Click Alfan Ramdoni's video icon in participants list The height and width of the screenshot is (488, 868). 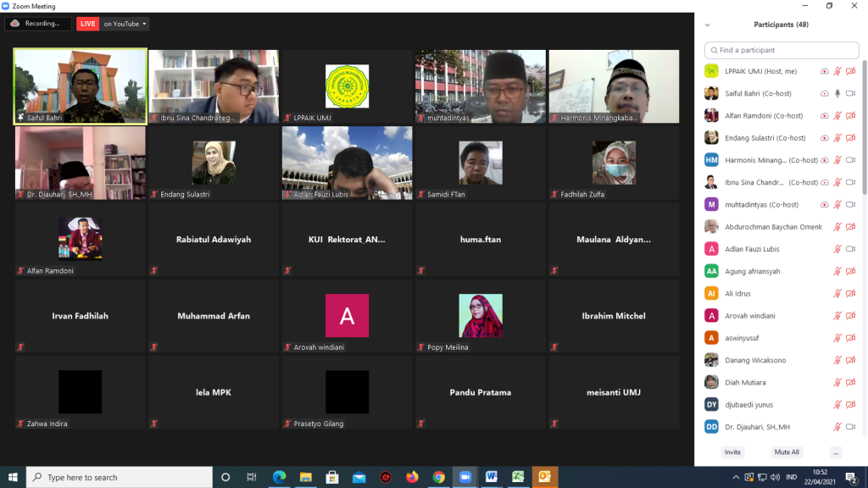point(851,115)
